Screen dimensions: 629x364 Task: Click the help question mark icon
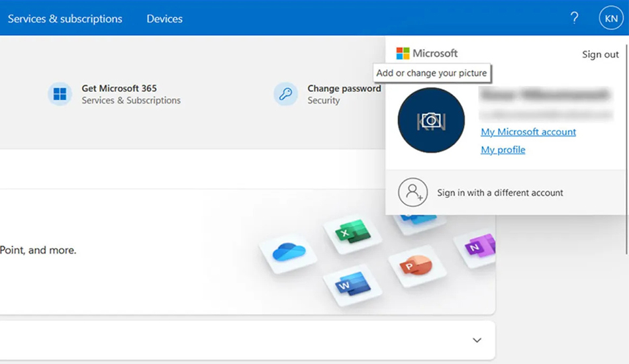pos(575,18)
